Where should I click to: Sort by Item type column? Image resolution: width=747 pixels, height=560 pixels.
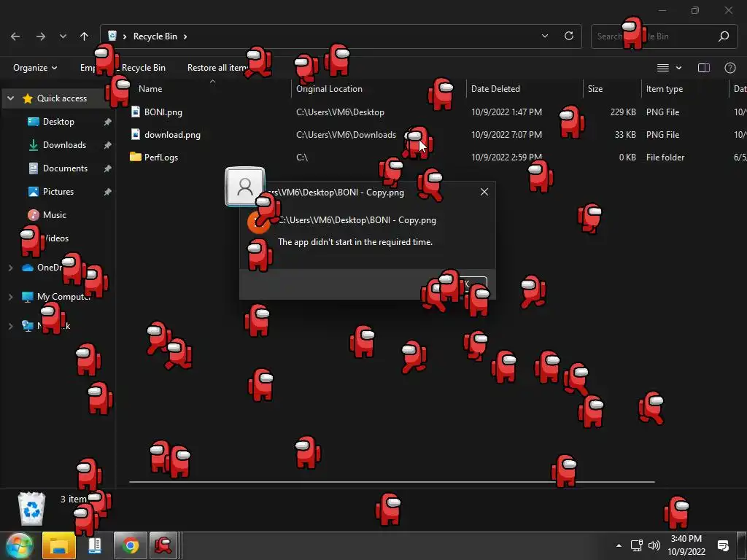664,88
